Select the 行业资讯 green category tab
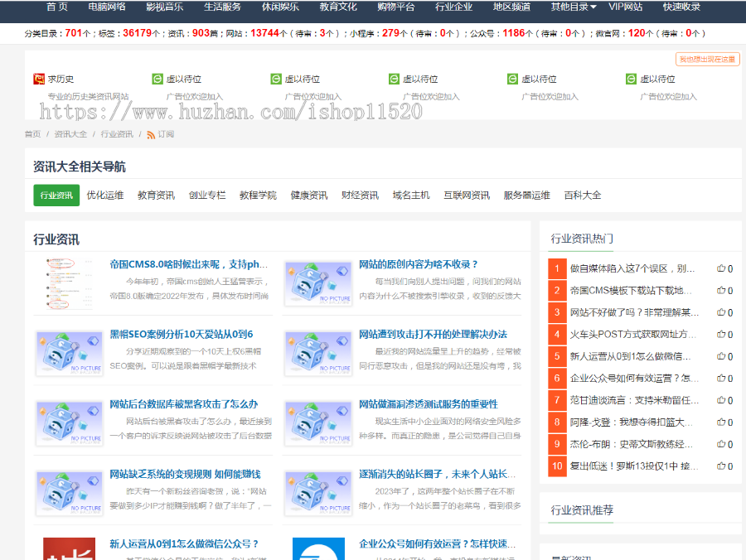This screenshot has height=560, width=746. click(x=56, y=196)
